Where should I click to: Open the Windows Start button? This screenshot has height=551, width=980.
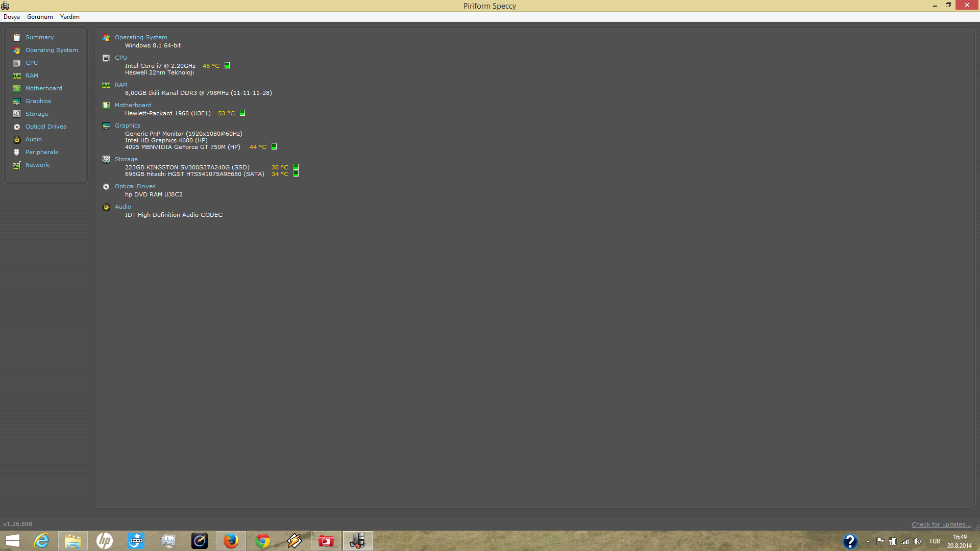click(13, 541)
